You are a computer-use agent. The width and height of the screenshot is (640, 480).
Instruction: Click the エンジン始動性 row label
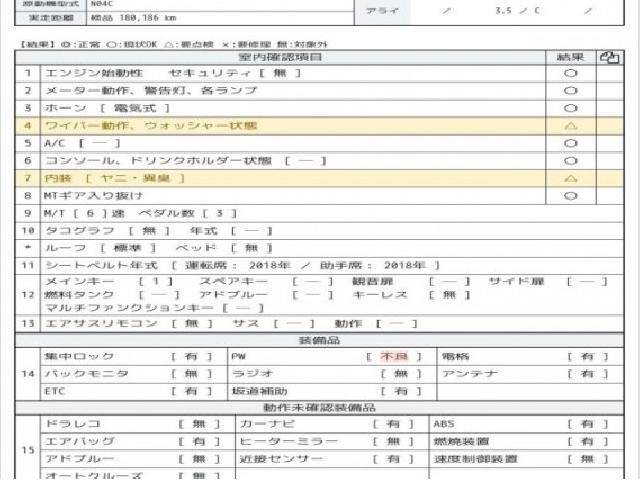coord(94,73)
